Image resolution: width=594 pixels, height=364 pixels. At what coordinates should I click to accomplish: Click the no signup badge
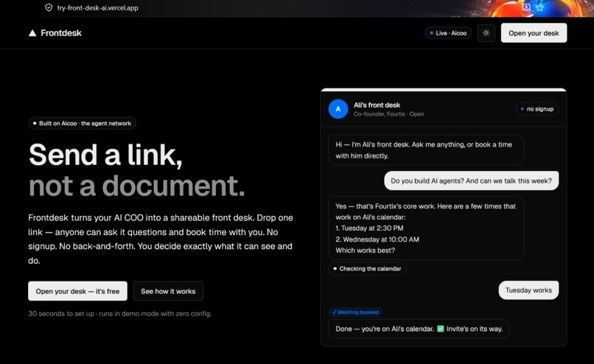[537, 109]
